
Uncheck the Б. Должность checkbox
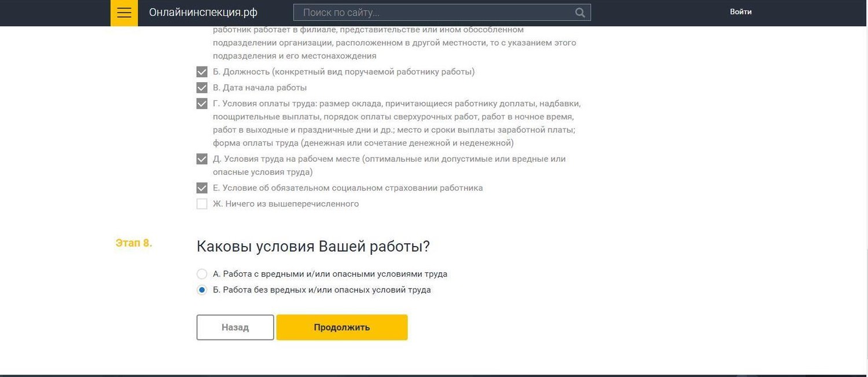[x=202, y=72]
